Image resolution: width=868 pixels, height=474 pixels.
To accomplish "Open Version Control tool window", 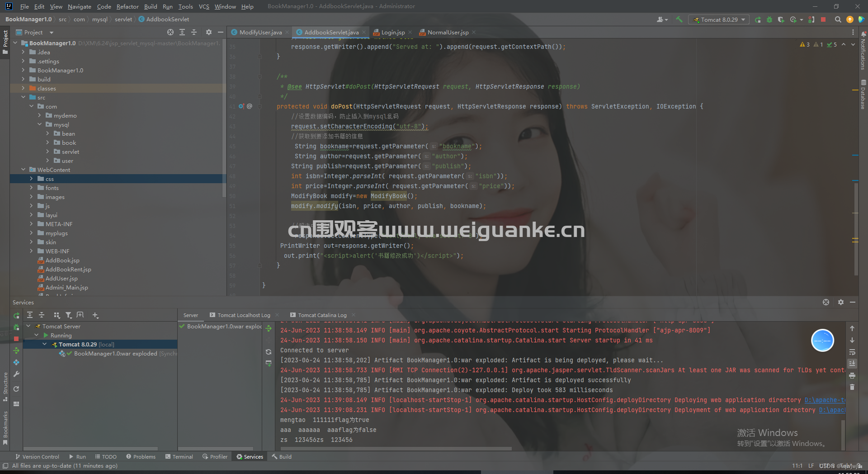I will (x=37, y=457).
